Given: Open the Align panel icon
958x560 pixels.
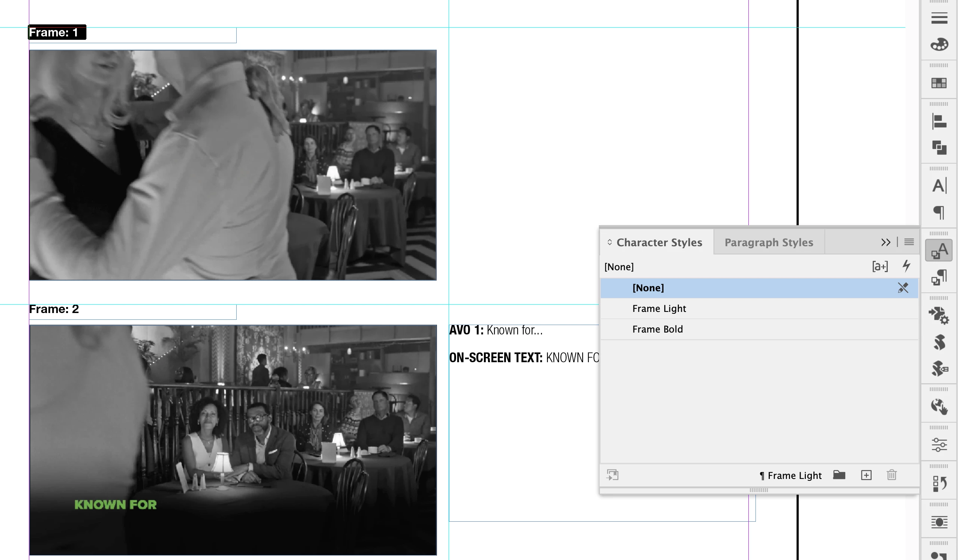Looking at the screenshot, I should (939, 122).
